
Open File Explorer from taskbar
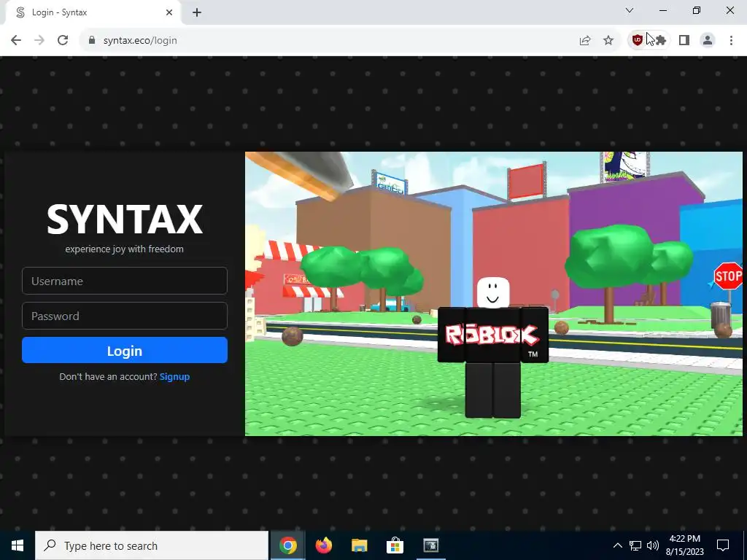click(360, 545)
